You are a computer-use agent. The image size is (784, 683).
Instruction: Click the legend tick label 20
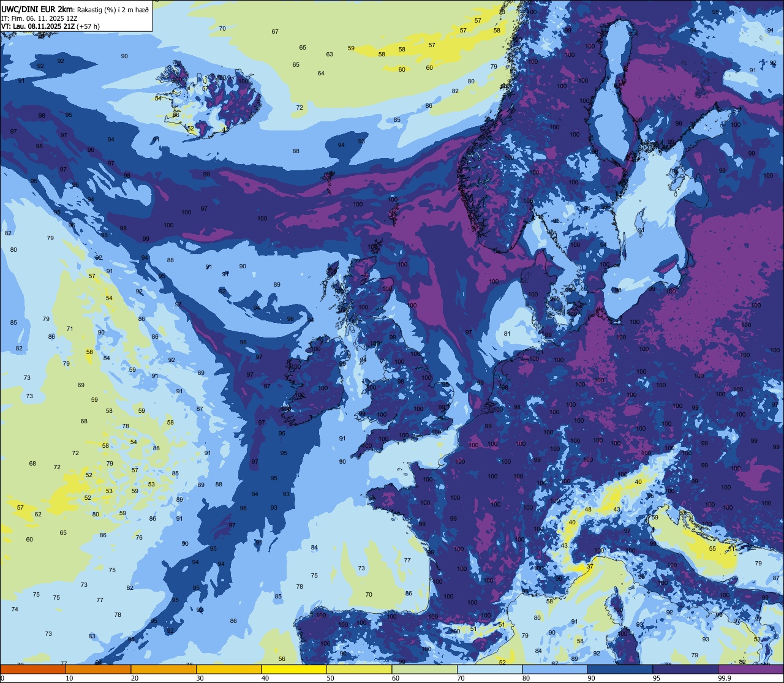(x=134, y=678)
